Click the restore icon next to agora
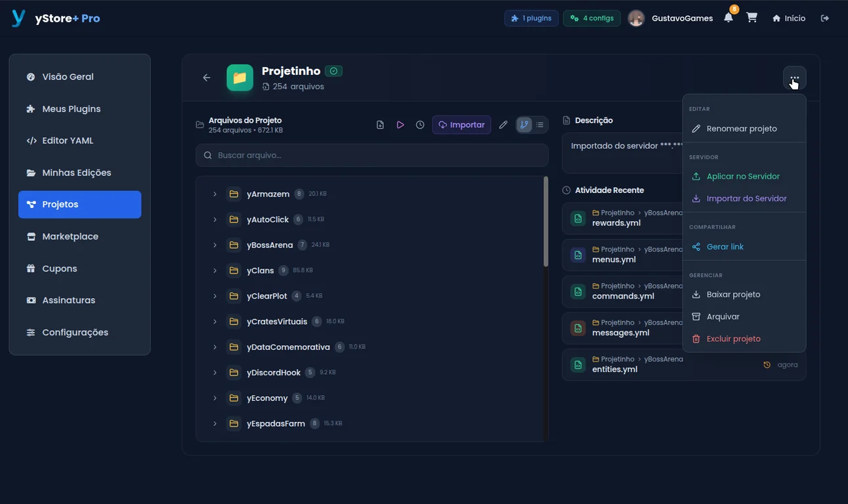This screenshot has height=504, width=848. [x=767, y=365]
